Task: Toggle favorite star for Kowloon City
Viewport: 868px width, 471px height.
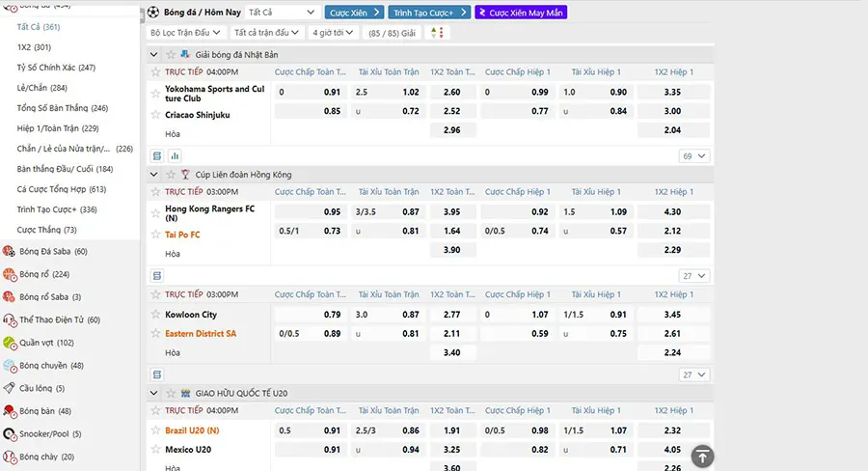Action: 155,315
